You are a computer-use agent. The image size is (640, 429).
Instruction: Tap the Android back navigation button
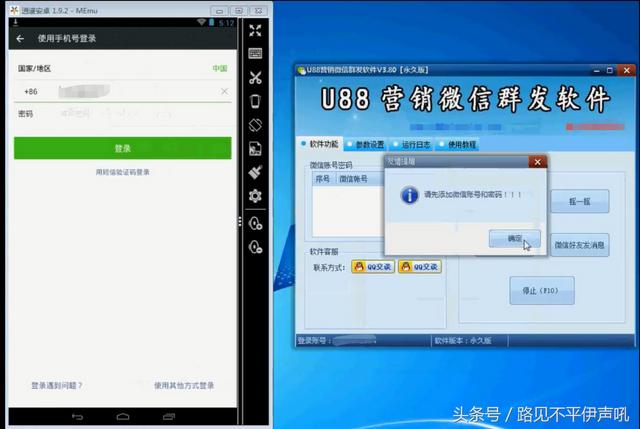[x=77, y=417]
